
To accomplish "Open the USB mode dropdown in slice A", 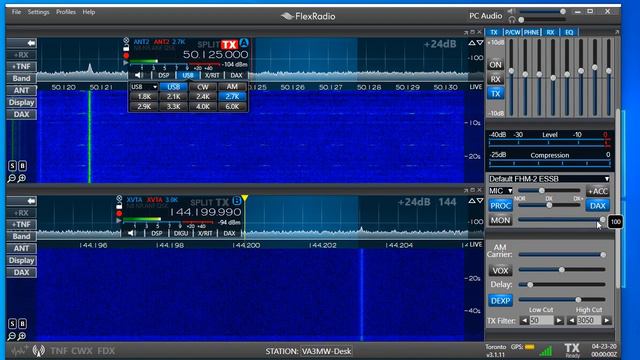I will 144,87.
